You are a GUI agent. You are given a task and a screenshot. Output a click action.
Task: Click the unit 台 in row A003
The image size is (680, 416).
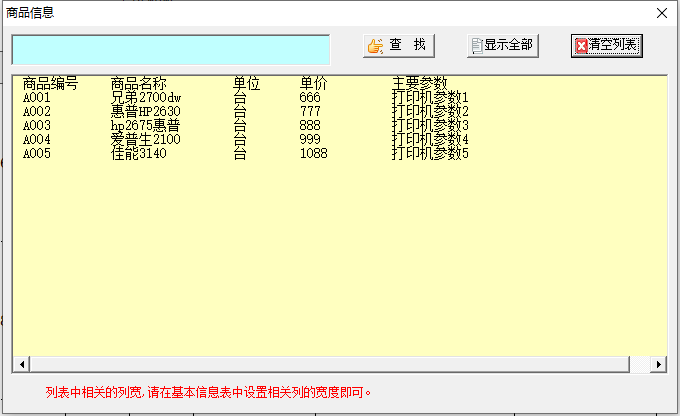(x=240, y=125)
